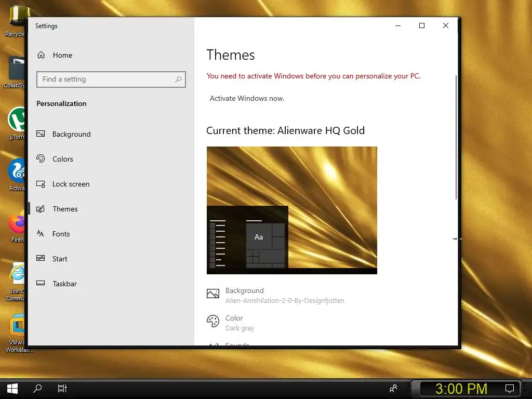The image size is (532, 399).
Task: Open the Color Dark gray theme option
Action: 231,323
